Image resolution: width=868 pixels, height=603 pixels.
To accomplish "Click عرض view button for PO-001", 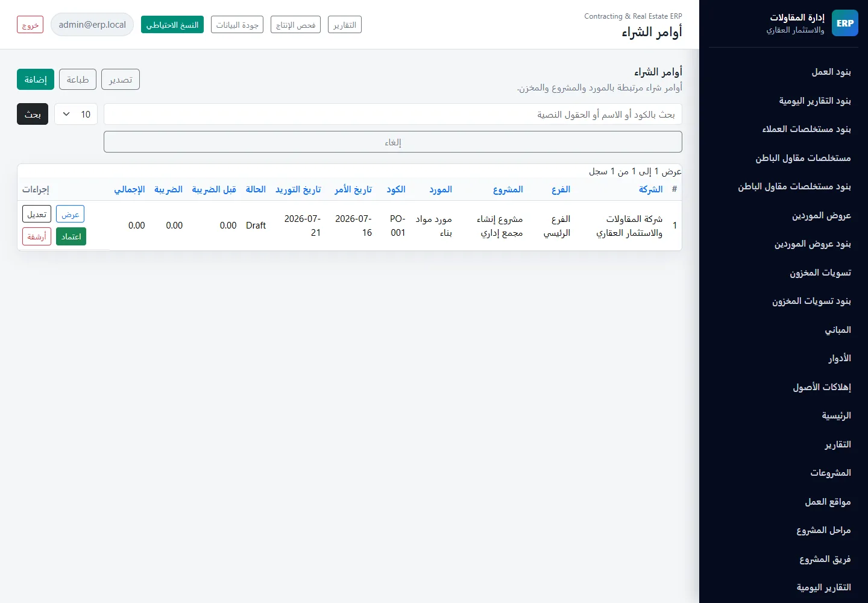I will click(x=71, y=214).
